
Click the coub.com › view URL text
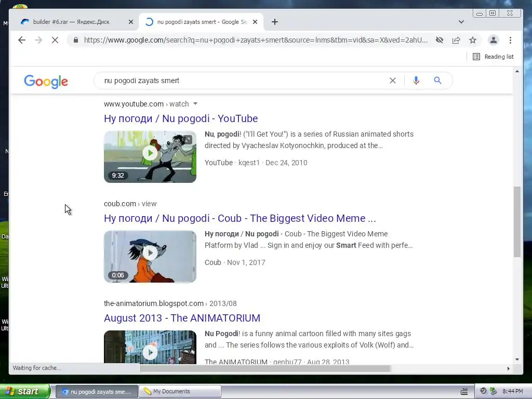pyautogui.click(x=130, y=204)
